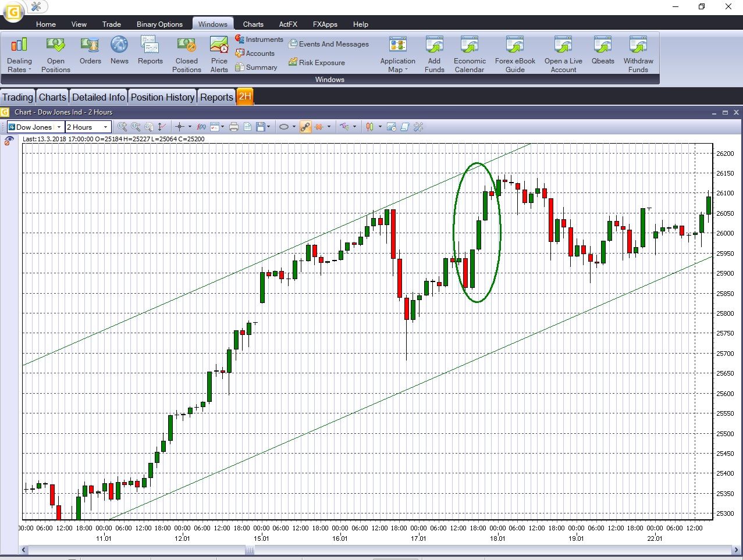Switch to the Trading workspace tab
The width and height of the screenshot is (743, 560).
(17, 97)
